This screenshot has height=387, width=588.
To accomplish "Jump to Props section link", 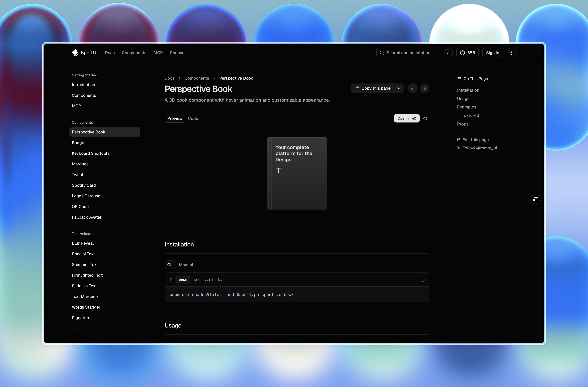I will click(462, 124).
